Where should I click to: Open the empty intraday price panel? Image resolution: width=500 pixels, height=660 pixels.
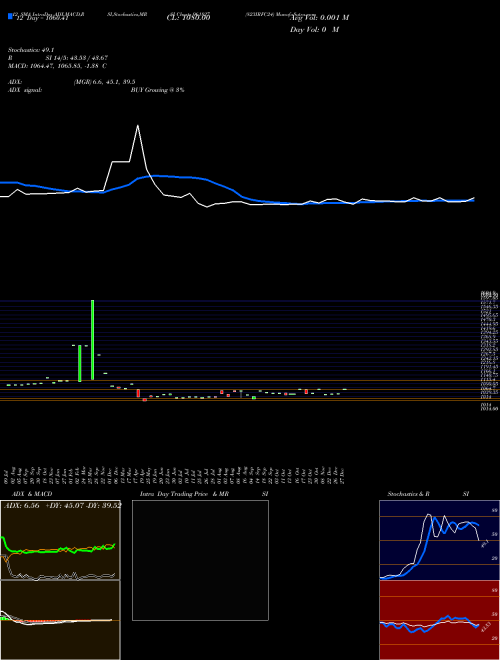[x=200, y=560]
